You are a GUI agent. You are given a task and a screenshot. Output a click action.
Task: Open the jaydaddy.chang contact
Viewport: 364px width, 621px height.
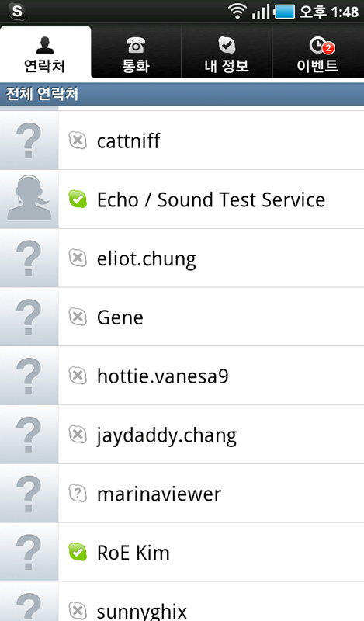[x=182, y=435]
